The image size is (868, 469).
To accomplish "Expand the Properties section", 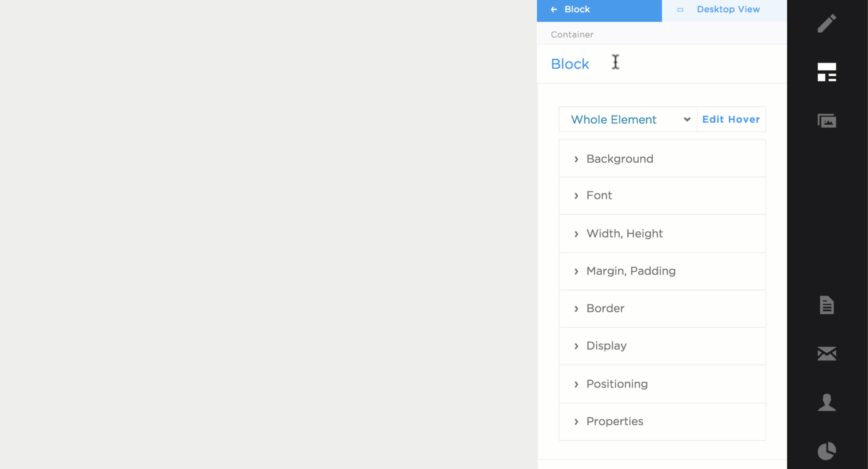I will tap(615, 421).
